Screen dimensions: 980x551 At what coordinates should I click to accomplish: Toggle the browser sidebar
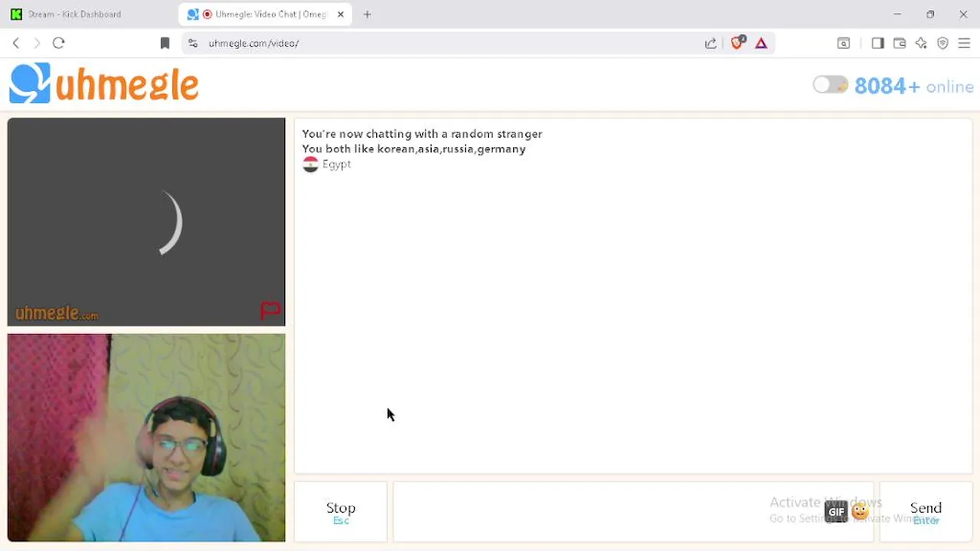[877, 44]
